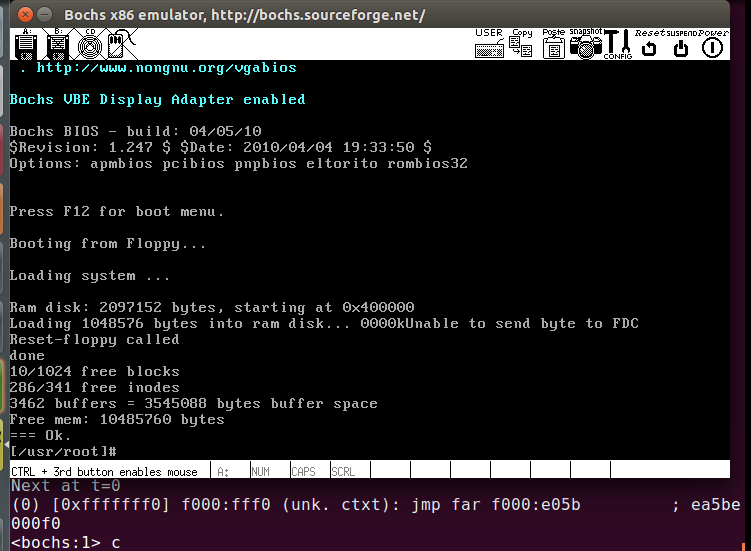
Task: Click the '$Revision: 1.247' line
Action: (x=221, y=147)
